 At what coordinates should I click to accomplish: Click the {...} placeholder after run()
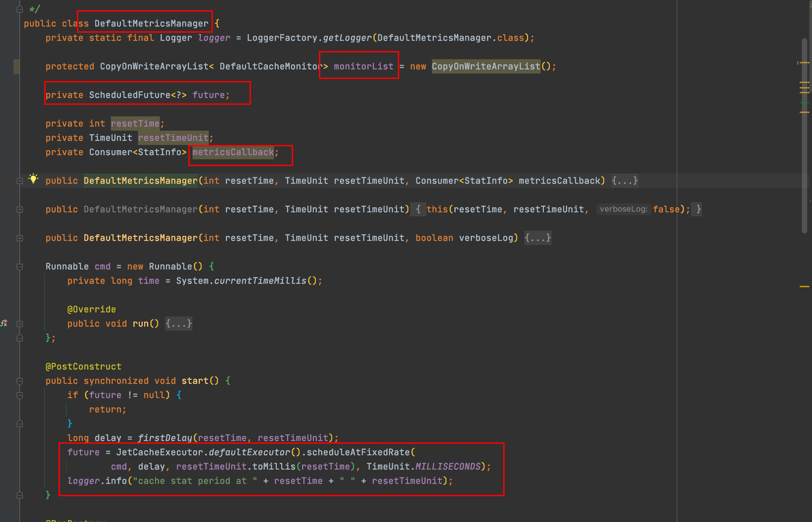point(179,324)
